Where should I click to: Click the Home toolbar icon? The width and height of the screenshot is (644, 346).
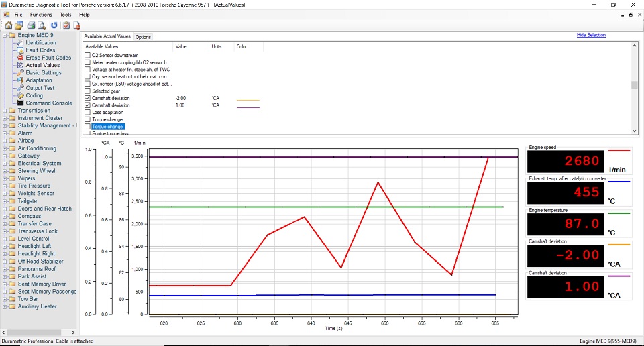point(9,25)
